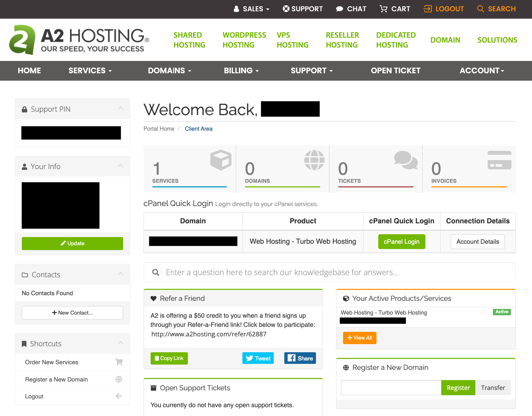Screen dimensions: 532x416
Task: Click the Domains globe icon in stats
Action: tap(314, 160)
